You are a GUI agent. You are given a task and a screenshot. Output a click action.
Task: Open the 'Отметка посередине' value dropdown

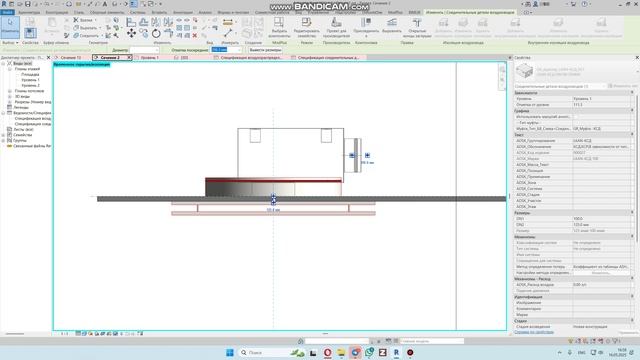tap(239, 50)
